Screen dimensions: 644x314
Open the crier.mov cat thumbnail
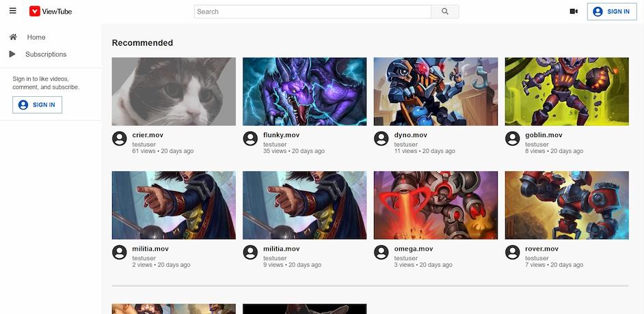(x=174, y=91)
